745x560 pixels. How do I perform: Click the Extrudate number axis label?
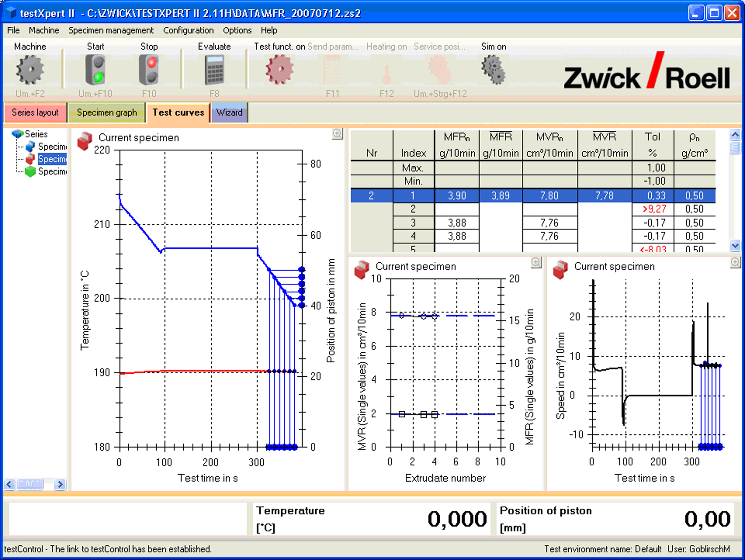pyautogui.click(x=445, y=478)
